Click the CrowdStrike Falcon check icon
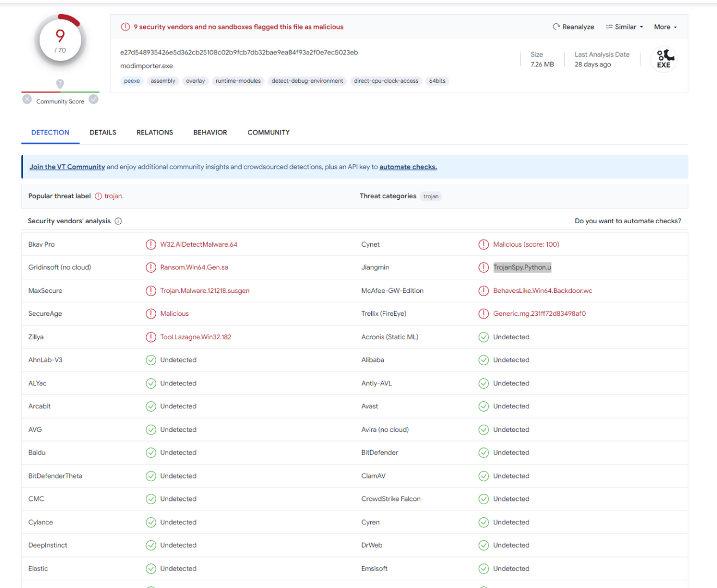The width and height of the screenshot is (717, 588). coord(483,499)
